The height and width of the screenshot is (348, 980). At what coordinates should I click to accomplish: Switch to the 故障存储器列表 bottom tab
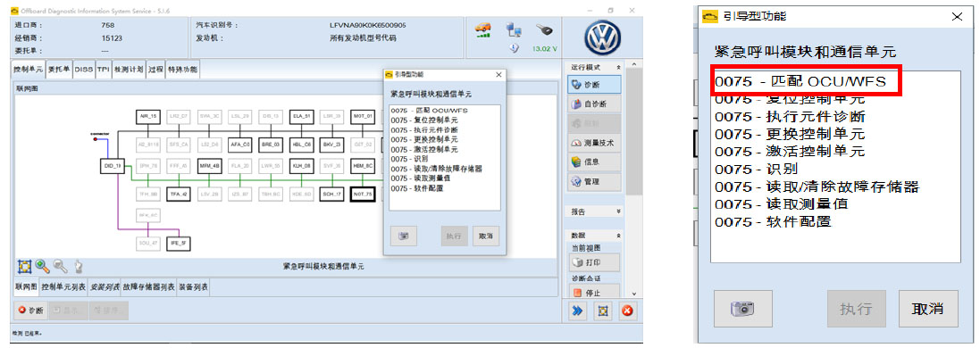tap(148, 287)
